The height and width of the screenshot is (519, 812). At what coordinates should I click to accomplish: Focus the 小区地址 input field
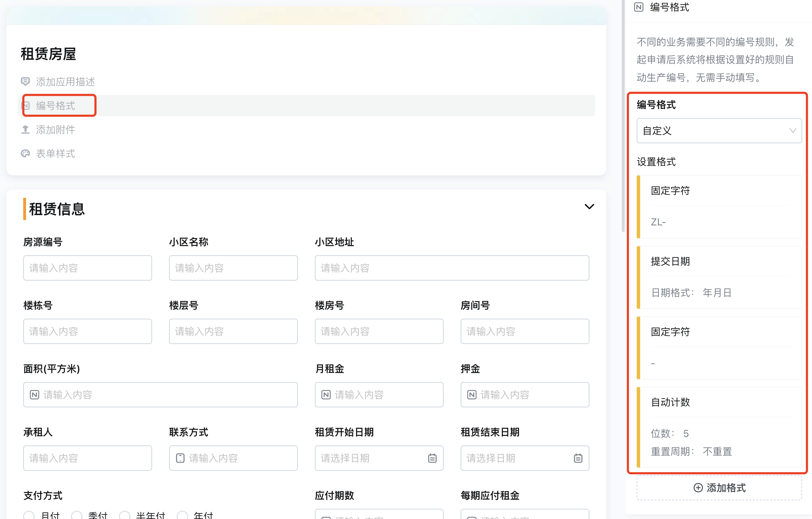452,268
